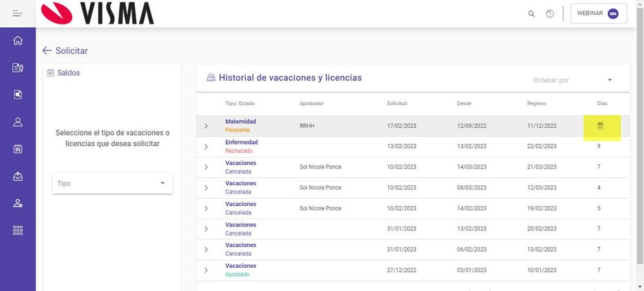Screen dimensions: 644x291
Task: Open the hamburger menu icon
Action: point(17,14)
